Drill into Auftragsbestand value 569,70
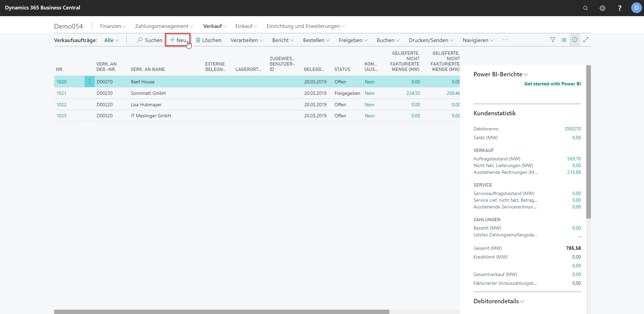 click(x=574, y=159)
